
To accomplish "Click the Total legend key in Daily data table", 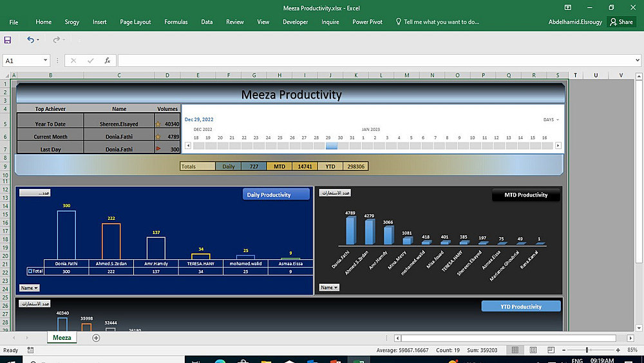I will 30,271.
